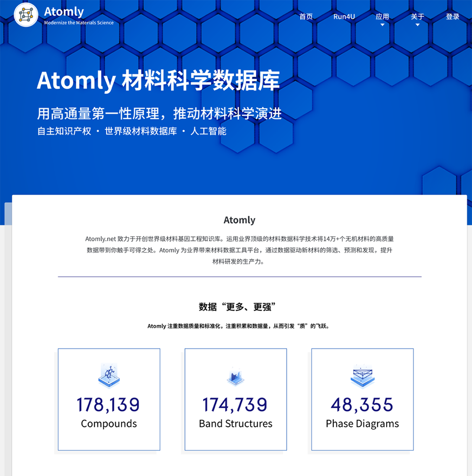Click the Band Structures card label

coord(236,424)
